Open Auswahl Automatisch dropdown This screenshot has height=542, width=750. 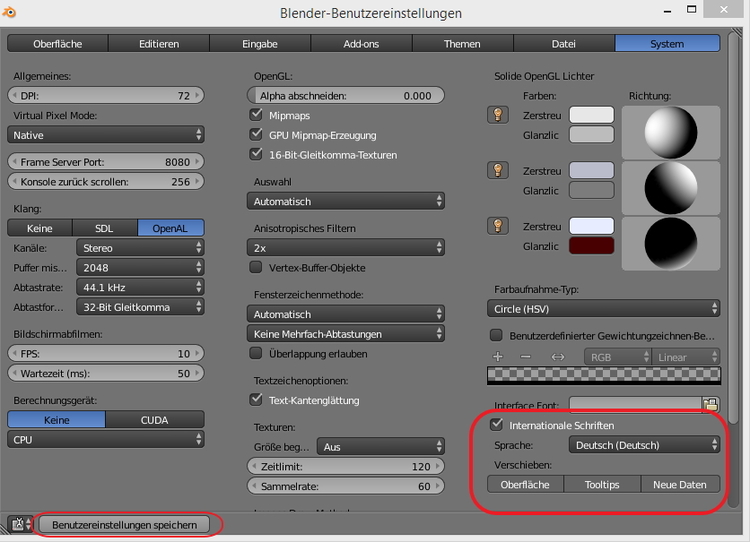click(346, 201)
